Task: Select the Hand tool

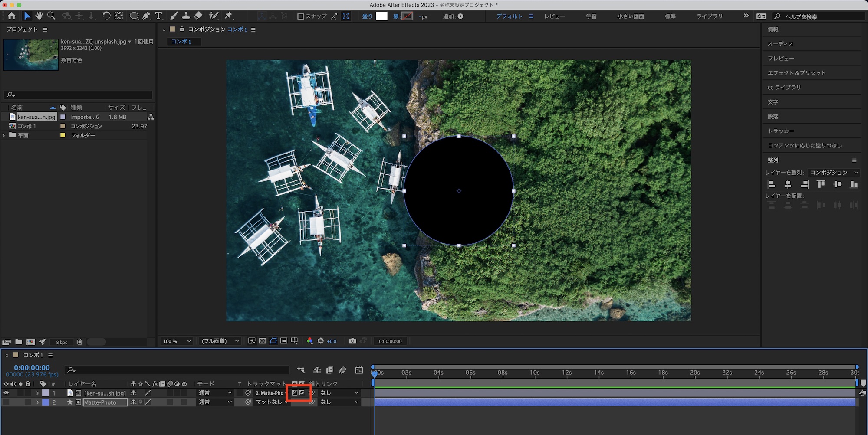Action: pyautogui.click(x=39, y=16)
